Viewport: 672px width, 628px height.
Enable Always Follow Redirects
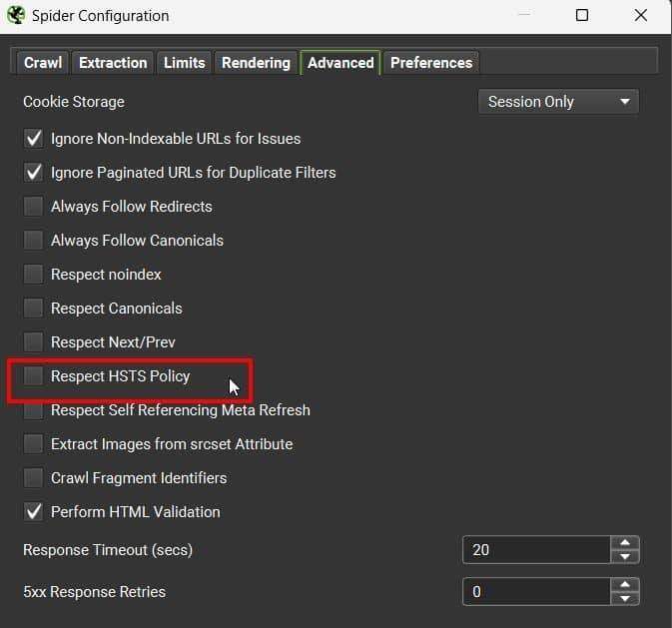pos(34,207)
